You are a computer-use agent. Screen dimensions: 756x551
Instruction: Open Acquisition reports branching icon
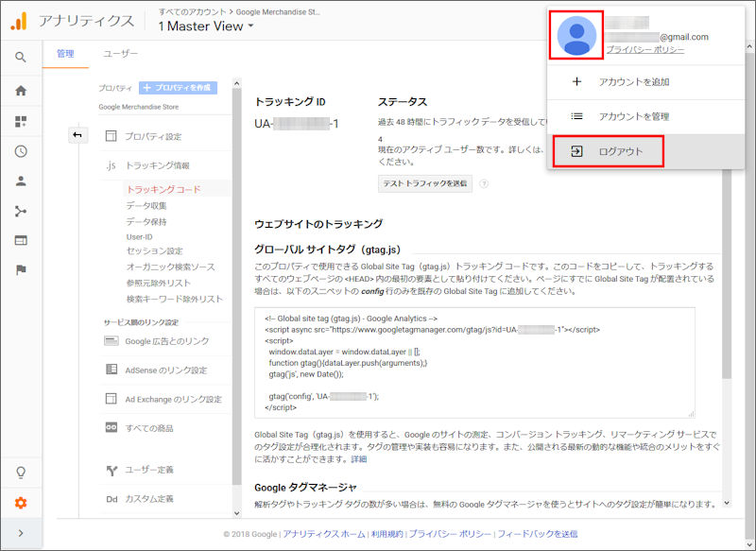(21, 211)
